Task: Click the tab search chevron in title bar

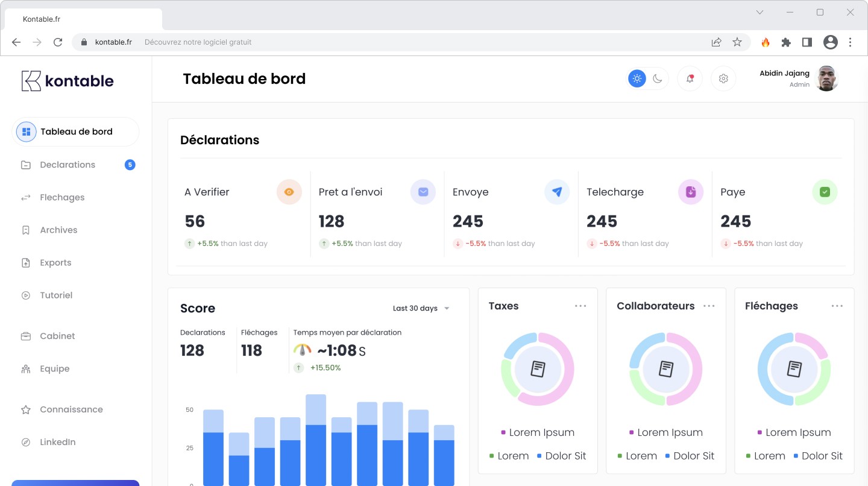Action: coord(759,12)
